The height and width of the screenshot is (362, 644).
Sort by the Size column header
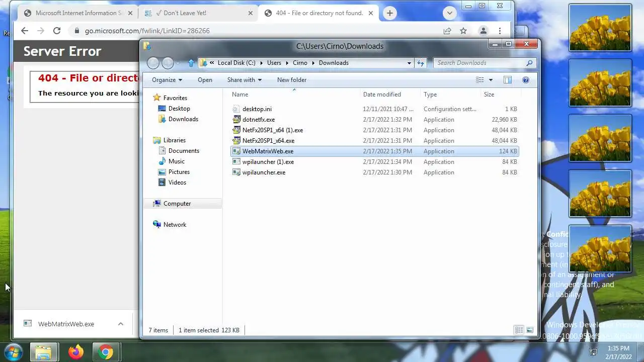[x=500, y=95]
